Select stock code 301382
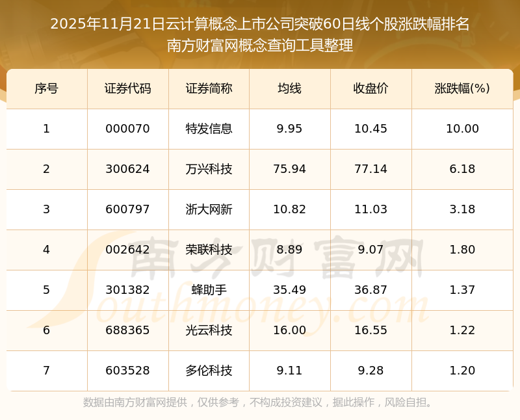 (127, 290)
